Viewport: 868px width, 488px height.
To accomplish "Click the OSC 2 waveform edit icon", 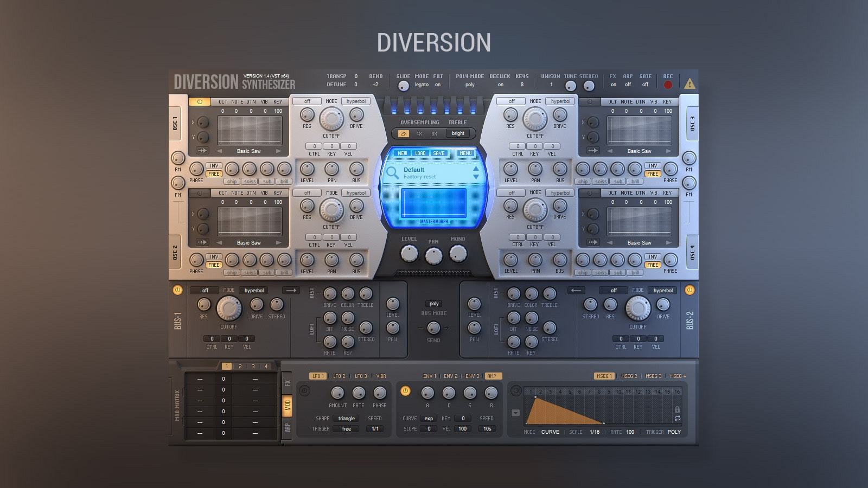I will click(202, 242).
